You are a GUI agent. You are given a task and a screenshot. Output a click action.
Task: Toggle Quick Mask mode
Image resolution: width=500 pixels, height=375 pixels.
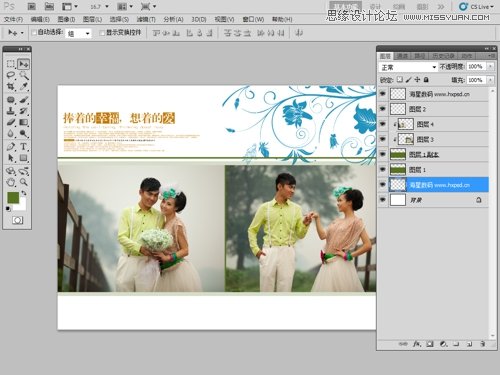coord(17,220)
